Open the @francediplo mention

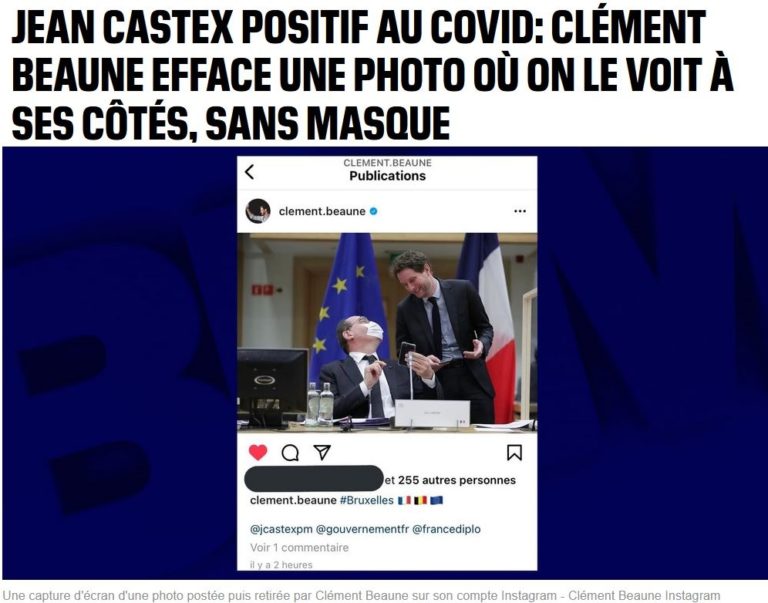tap(446, 529)
